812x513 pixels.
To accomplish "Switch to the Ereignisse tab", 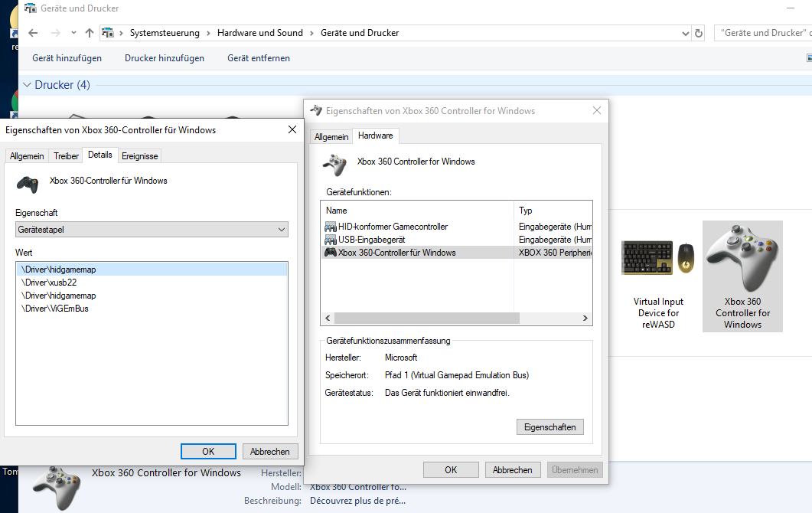I will (139, 155).
